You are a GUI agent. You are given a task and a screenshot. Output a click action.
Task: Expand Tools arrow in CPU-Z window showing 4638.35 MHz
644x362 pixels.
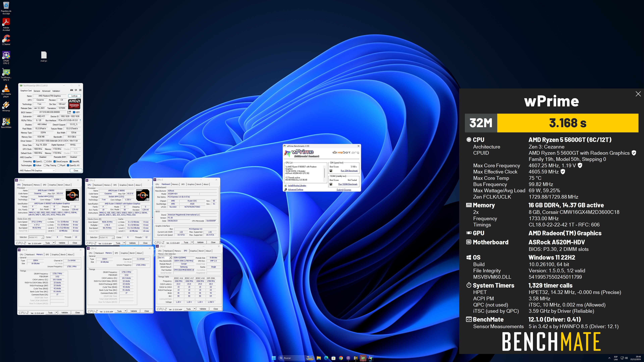point(124,243)
